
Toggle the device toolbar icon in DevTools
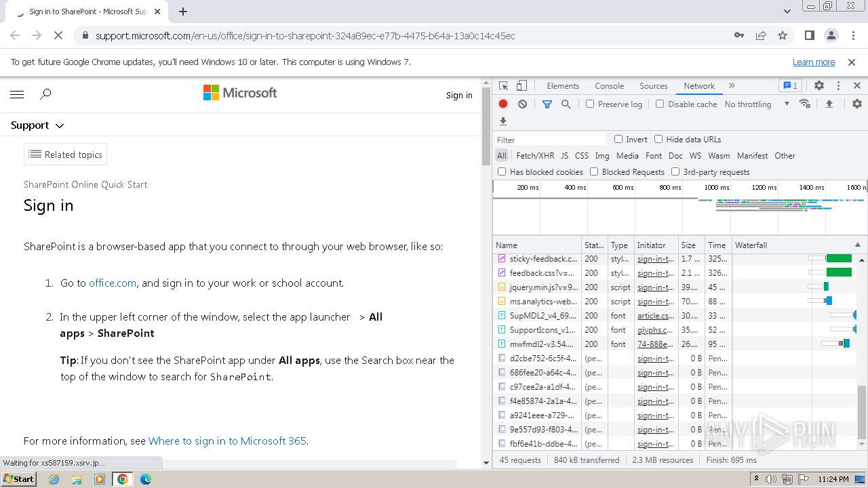(x=521, y=86)
